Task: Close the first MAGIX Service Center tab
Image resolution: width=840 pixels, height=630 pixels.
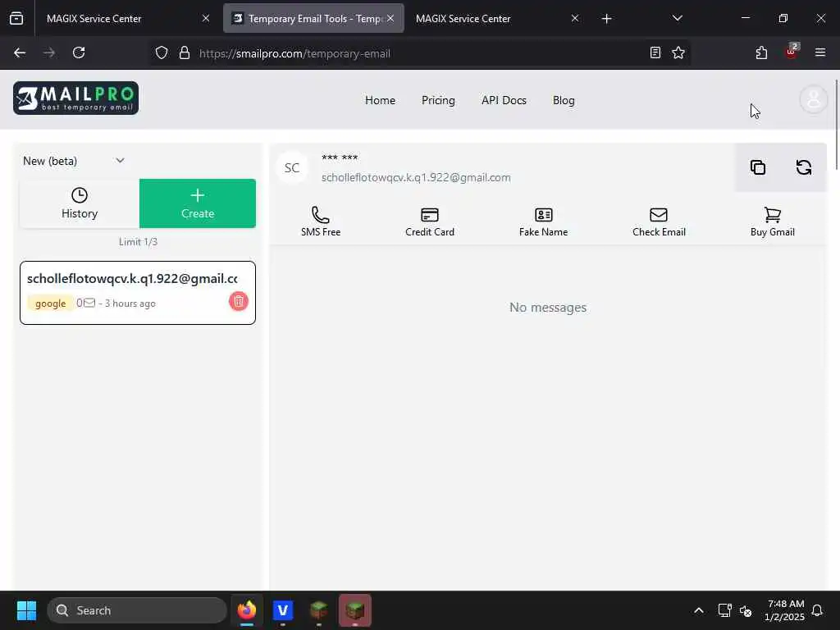Action: click(x=206, y=18)
